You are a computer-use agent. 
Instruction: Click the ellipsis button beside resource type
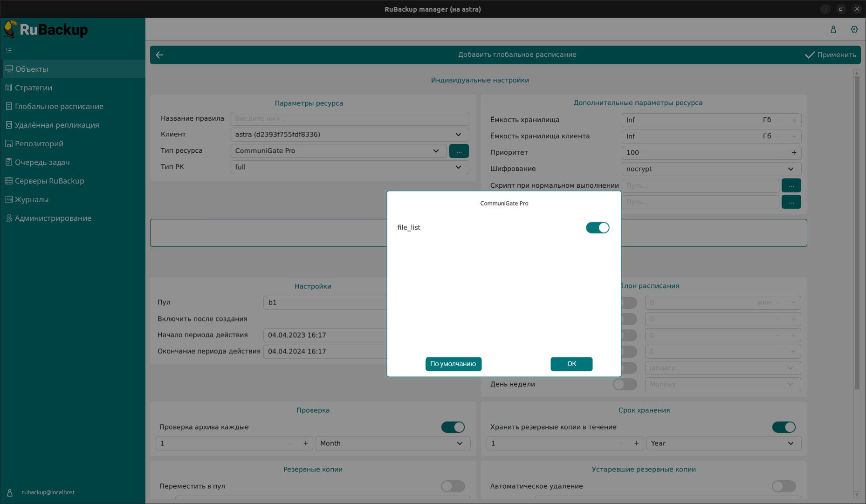pos(459,151)
